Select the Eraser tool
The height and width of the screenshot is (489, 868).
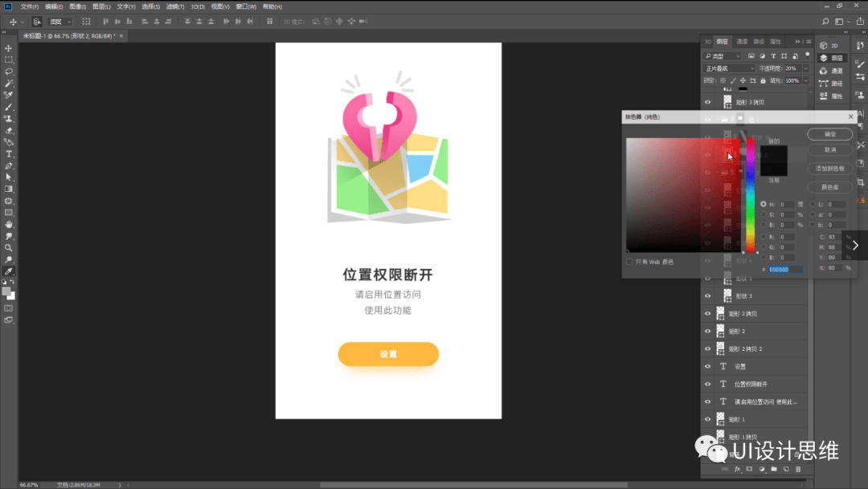pyautogui.click(x=8, y=131)
